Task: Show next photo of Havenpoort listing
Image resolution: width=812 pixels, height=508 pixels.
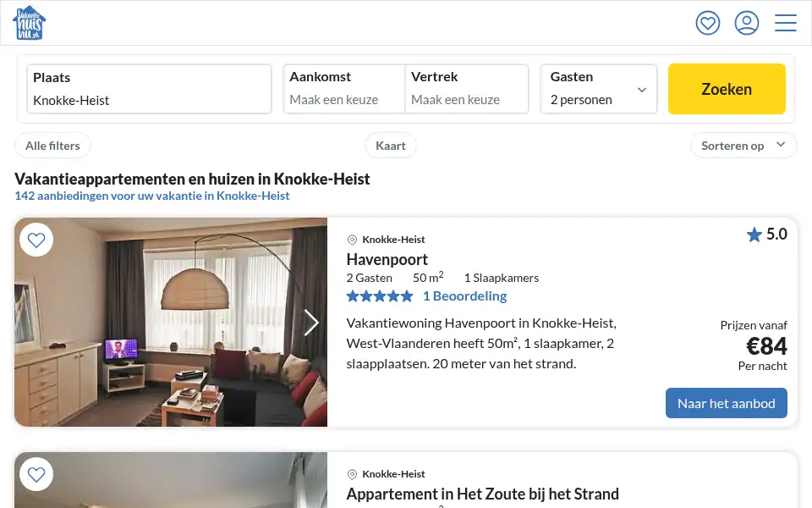Action: (310, 323)
